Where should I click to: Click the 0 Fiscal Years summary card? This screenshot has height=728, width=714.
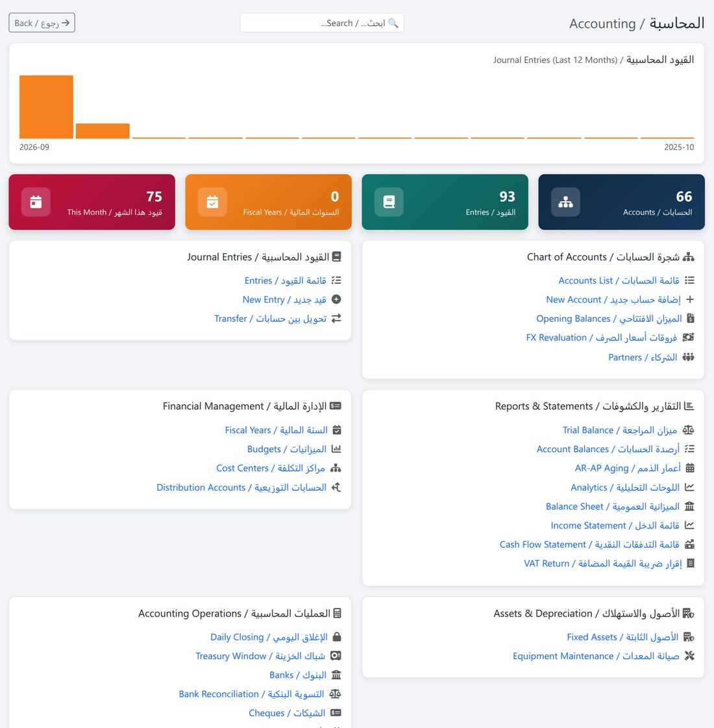[268, 202]
